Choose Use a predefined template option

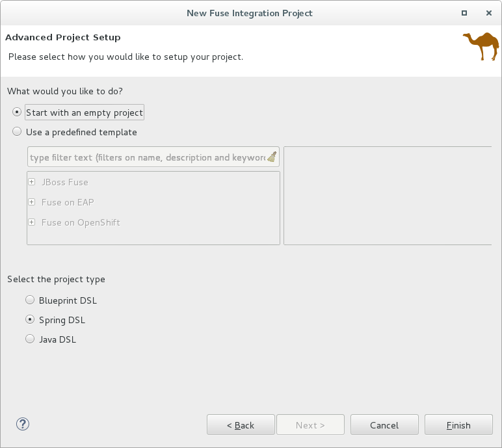[17, 132]
